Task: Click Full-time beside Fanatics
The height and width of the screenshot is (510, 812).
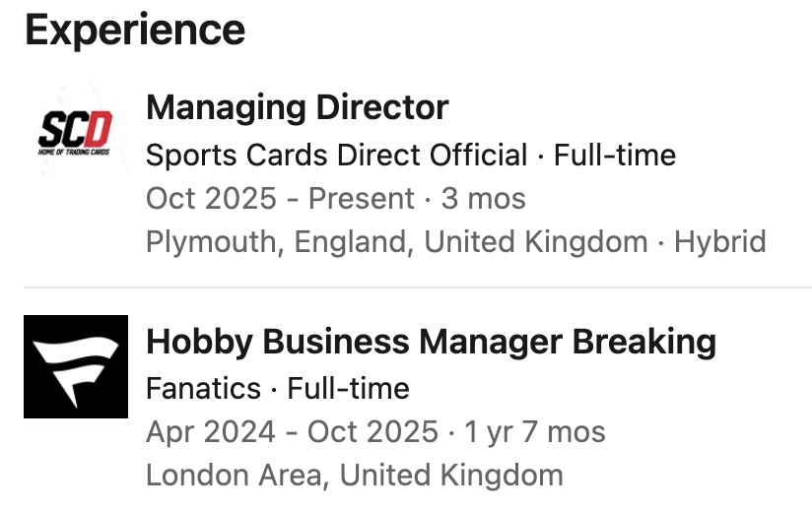Action: point(348,389)
